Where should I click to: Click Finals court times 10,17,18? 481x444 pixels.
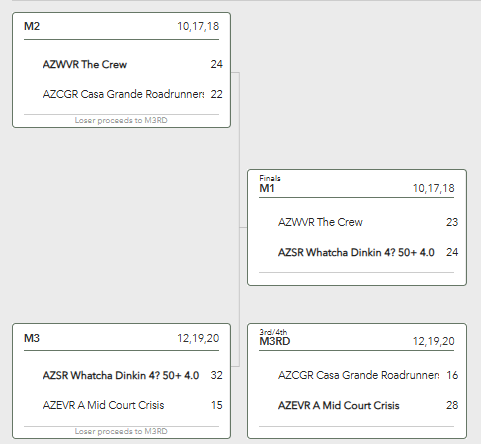433,188
